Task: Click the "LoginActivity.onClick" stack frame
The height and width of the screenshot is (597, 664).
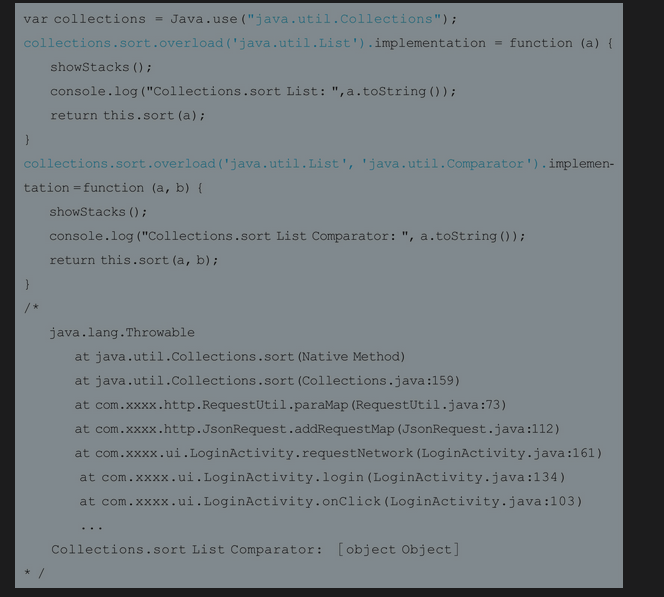Action: coord(330,501)
